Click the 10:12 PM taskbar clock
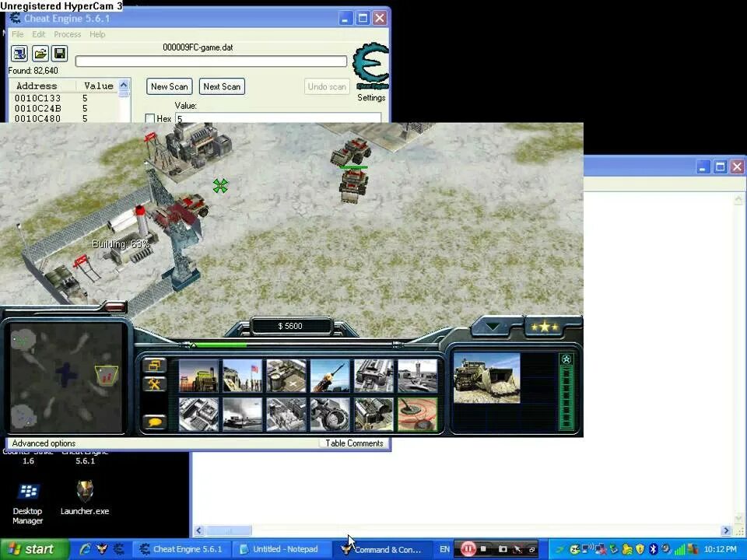 tap(720, 549)
